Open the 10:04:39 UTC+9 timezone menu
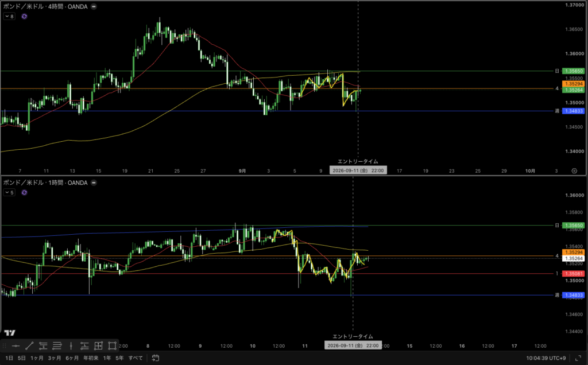Image resolution: width=588 pixels, height=365 pixels. 546,358
